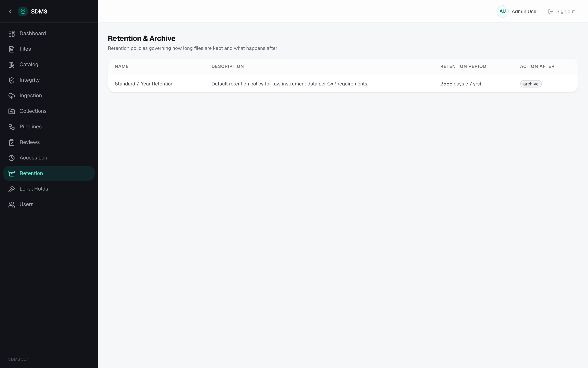Click the SDMS v0.1 version label
The width and height of the screenshot is (588, 368).
(x=18, y=359)
